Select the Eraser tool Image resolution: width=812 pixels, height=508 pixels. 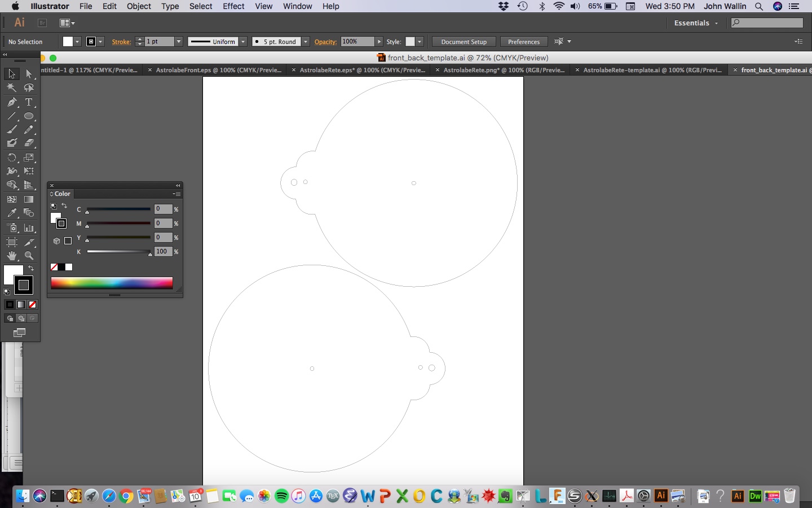coord(29,142)
